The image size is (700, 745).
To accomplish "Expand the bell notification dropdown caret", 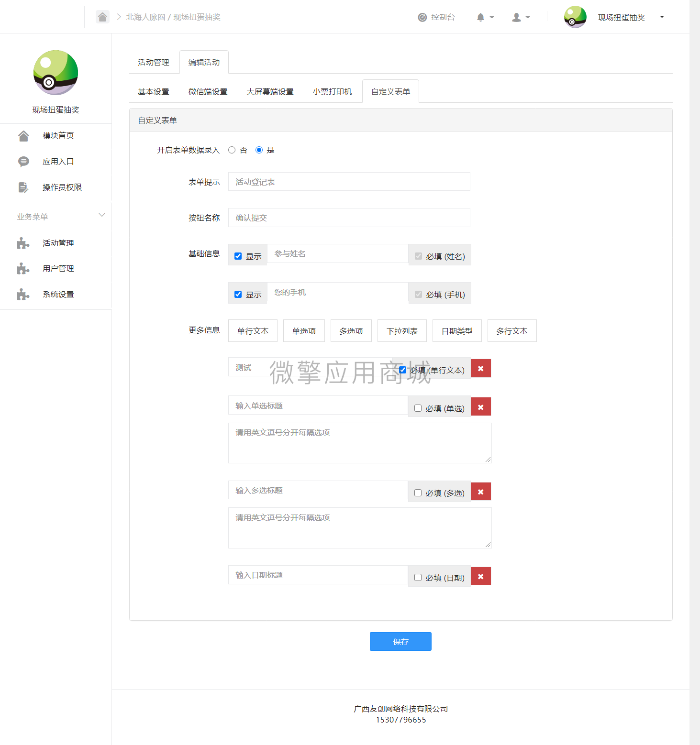I will [492, 18].
